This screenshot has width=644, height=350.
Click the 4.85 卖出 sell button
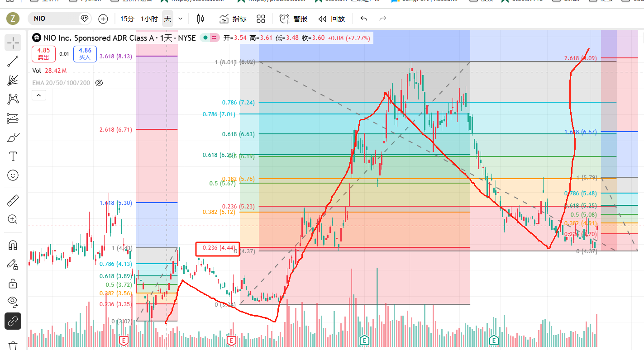[44, 54]
